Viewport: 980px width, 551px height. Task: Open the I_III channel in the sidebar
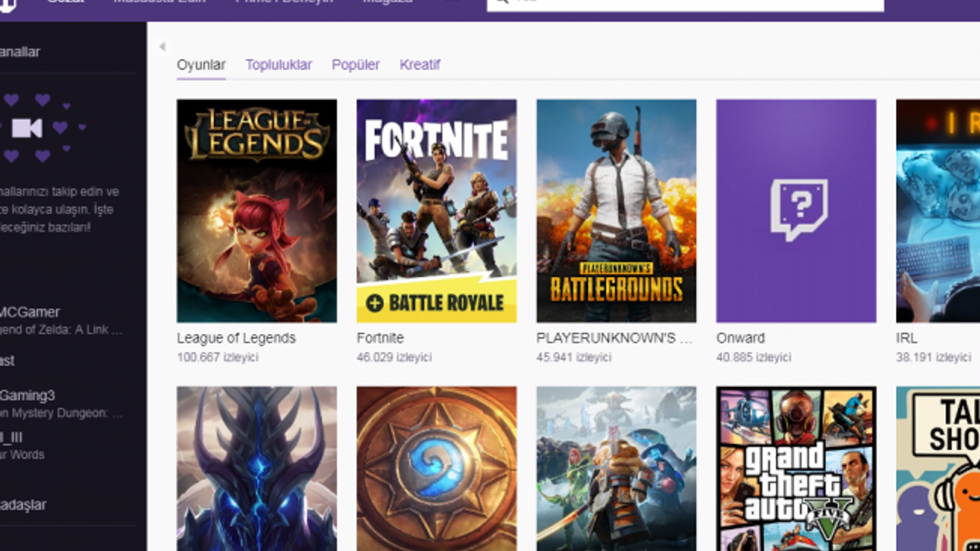pos(11,438)
